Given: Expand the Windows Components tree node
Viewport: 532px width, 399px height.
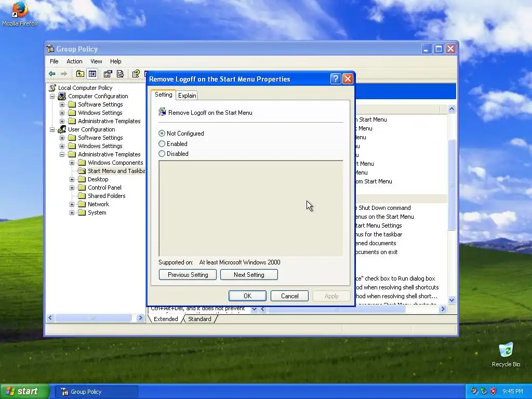Looking at the screenshot, I should click(x=72, y=163).
